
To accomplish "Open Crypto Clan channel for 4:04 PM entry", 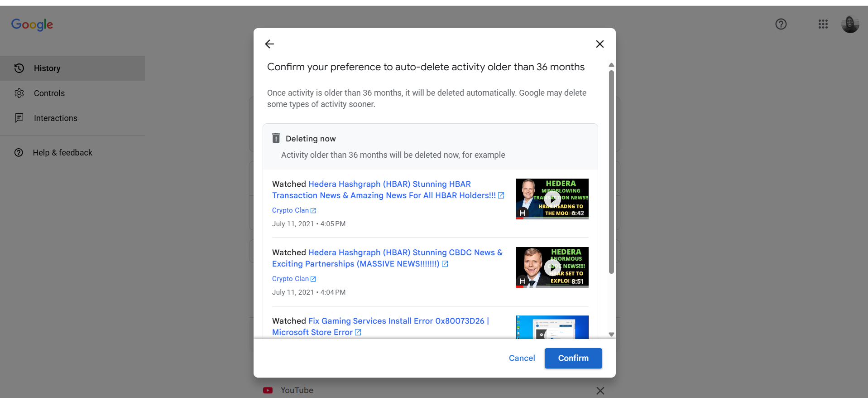I will point(294,279).
